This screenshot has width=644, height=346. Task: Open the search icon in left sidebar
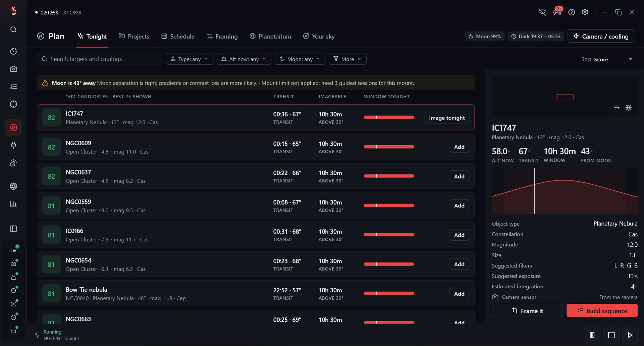pos(13,30)
